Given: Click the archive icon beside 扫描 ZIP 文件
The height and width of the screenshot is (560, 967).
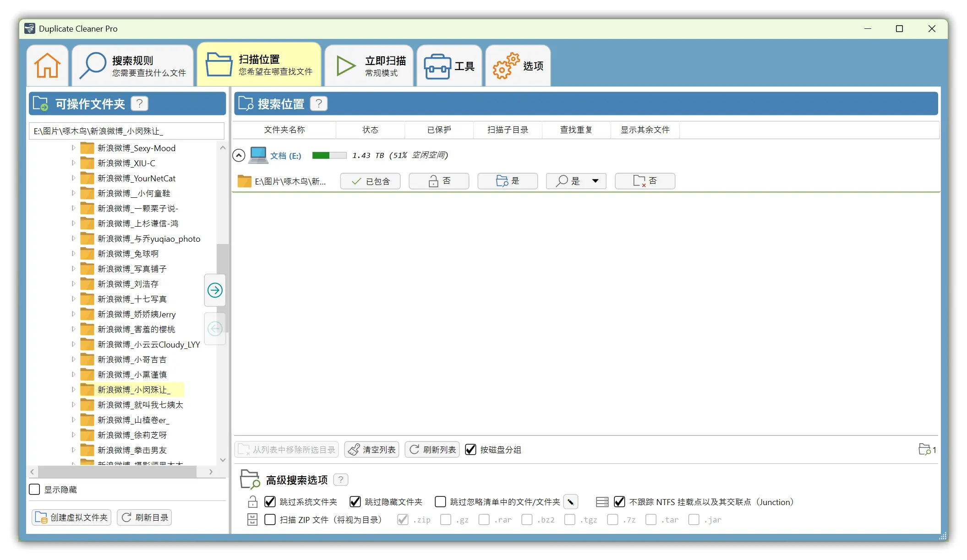Looking at the screenshot, I should tap(252, 520).
